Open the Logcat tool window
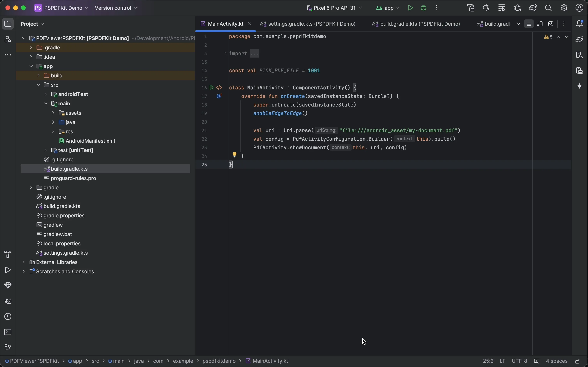This screenshot has width=588, height=367. (x=8, y=301)
